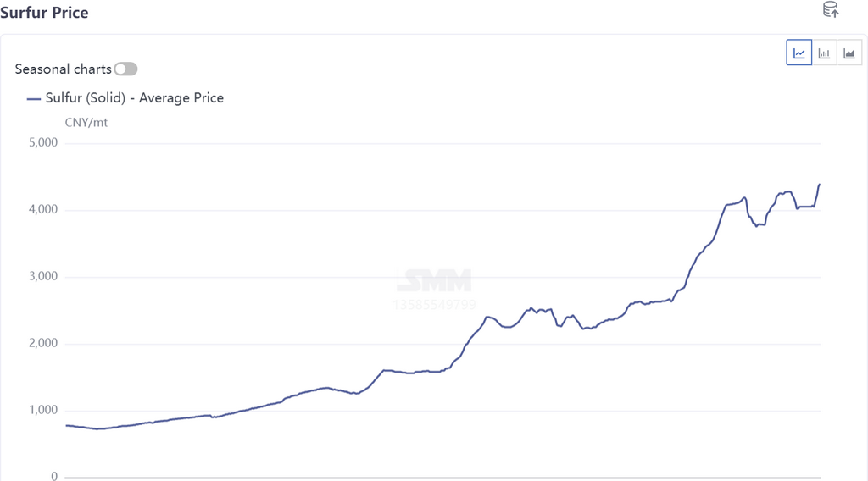Toggle Sulfur (Solid) Average Price legend entry
868x481 pixels.
point(134,98)
